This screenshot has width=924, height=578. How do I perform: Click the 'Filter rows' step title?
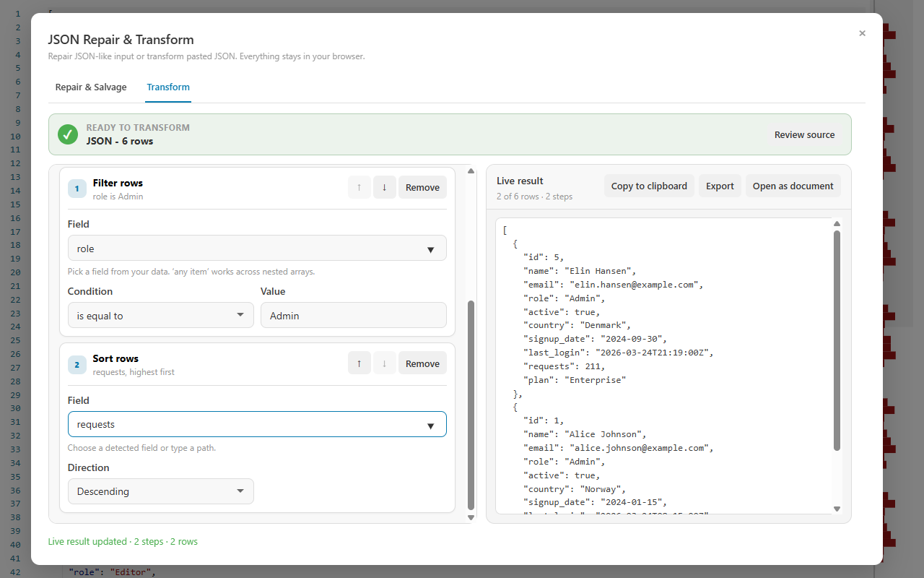point(118,183)
